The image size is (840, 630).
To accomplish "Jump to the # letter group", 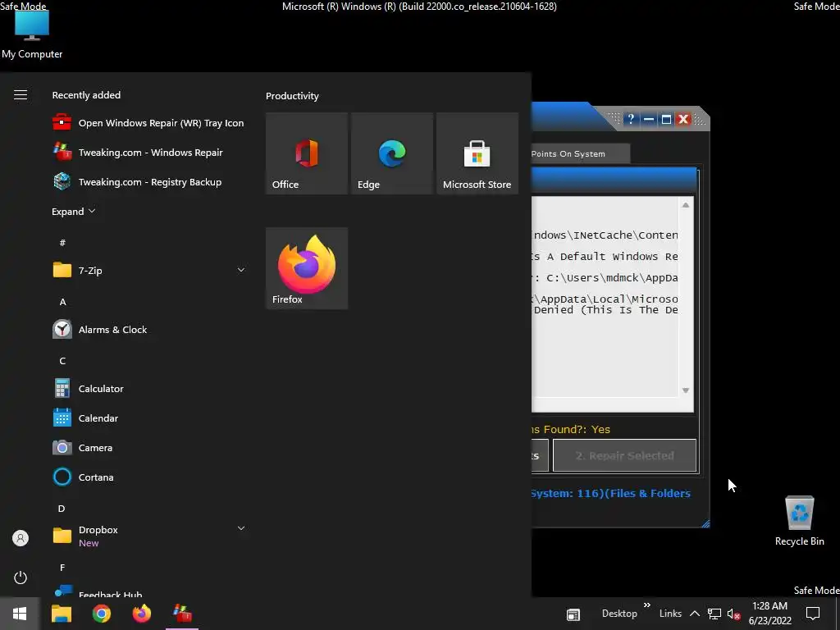I will click(x=62, y=243).
